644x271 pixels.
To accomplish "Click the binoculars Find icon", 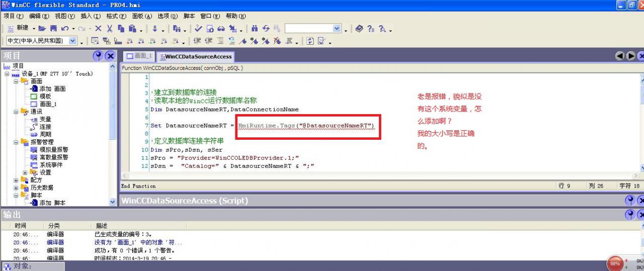I will coord(255,29).
